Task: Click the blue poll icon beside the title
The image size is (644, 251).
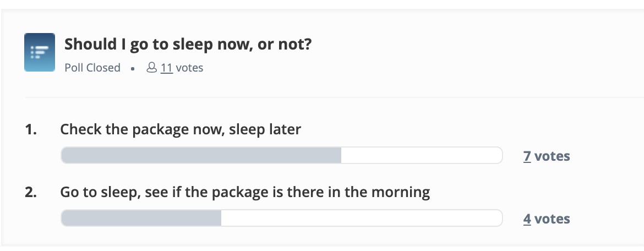Action: 40,52
